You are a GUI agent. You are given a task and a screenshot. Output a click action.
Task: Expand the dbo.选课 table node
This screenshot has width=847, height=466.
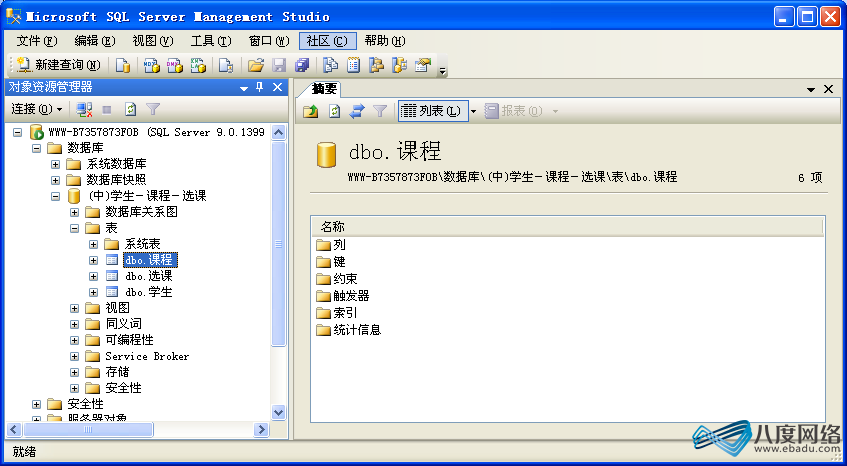tap(93, 276)
